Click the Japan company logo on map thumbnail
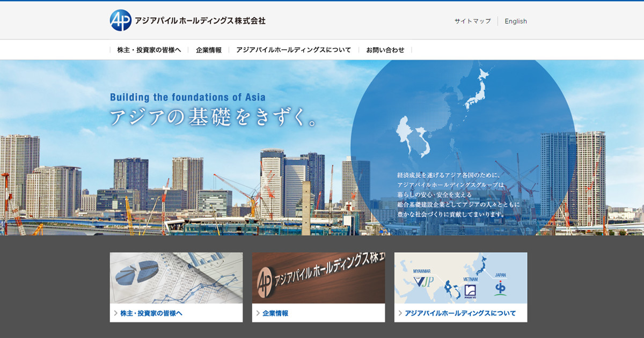This screenshot has width=644, height=338. tap(500, 289)
